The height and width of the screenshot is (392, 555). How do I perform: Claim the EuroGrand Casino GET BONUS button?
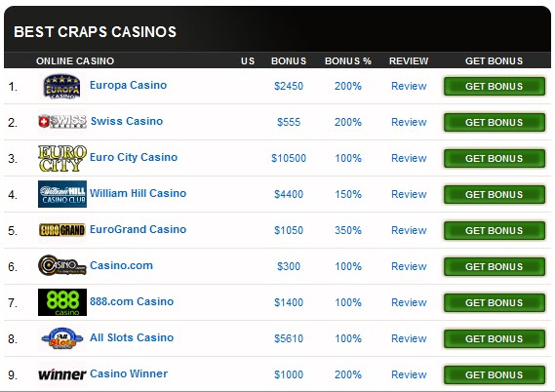(x=495, y=231)
